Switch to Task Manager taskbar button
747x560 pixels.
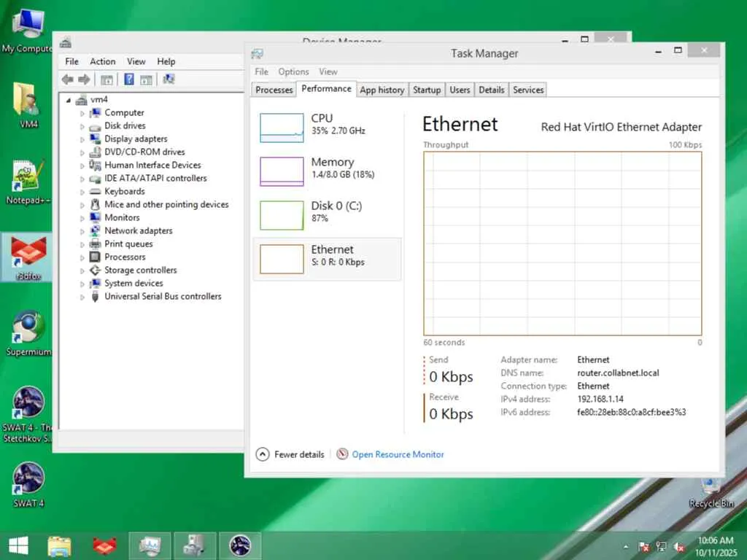150,545
